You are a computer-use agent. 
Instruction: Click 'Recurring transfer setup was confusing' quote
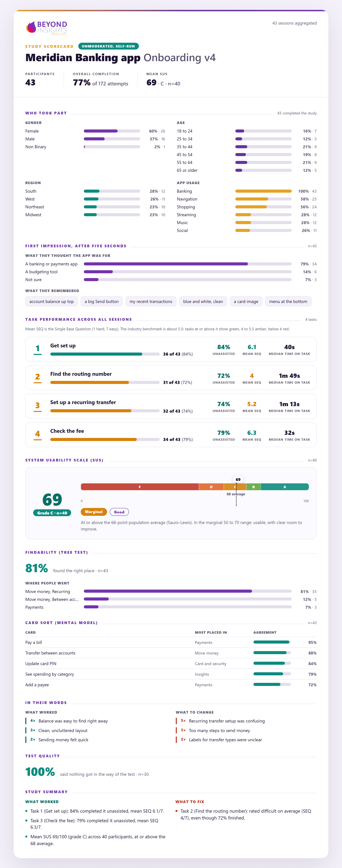[227, 721]
